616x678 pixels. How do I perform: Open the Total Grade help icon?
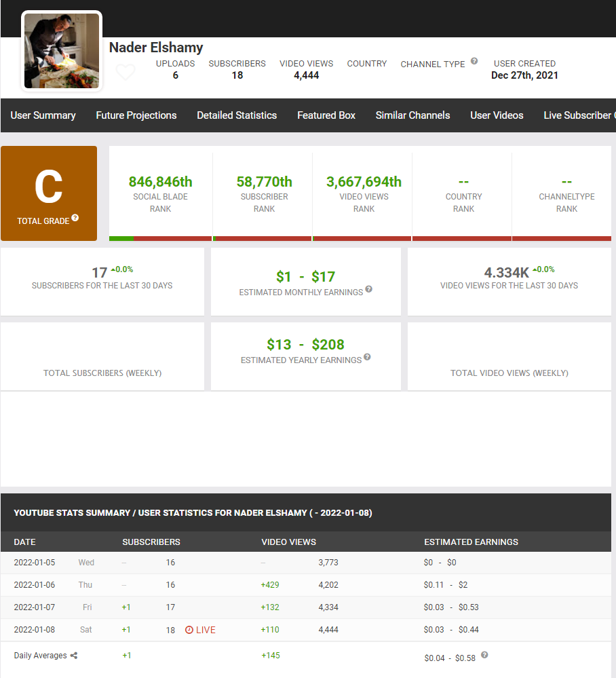[x=75, y=217]
